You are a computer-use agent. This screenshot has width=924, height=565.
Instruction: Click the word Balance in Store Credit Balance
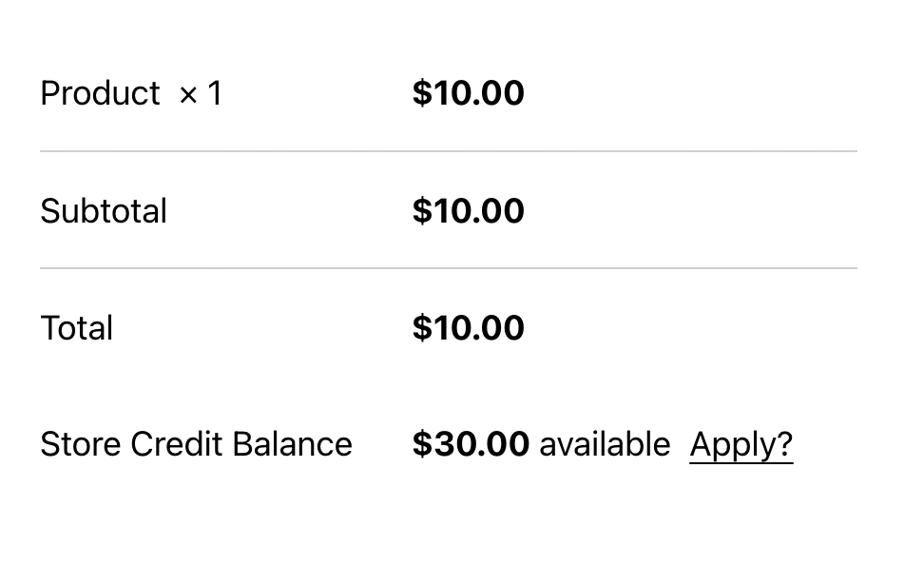[292, 444]
